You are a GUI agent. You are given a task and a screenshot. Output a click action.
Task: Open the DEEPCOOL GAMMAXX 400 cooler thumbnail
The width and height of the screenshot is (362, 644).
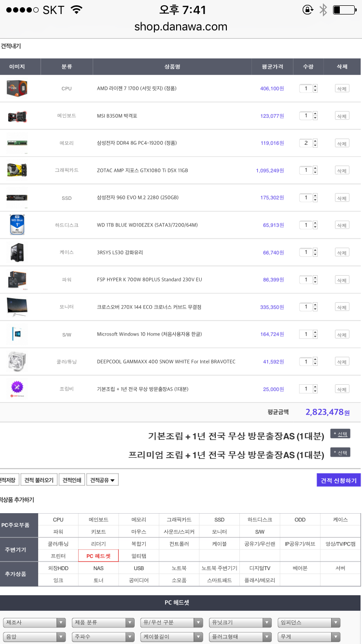pyautogui.click(x=17, y=362)
